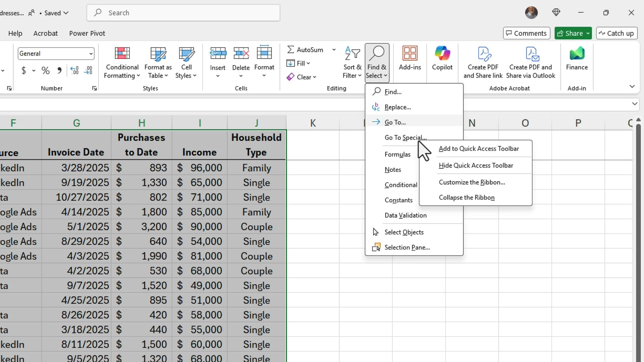The image size is (644, 362).
Task: Click Create PDF and Share link
Action: point(483,62)
